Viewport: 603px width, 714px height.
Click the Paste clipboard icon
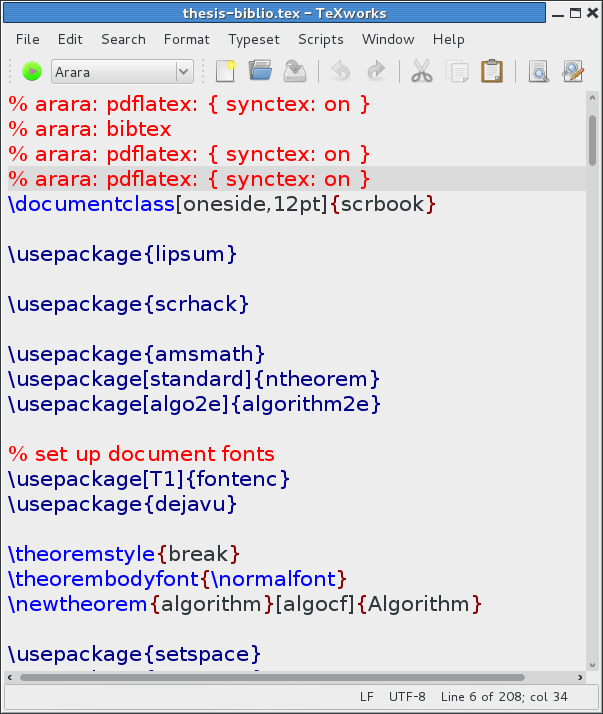(x=491, y=71)
